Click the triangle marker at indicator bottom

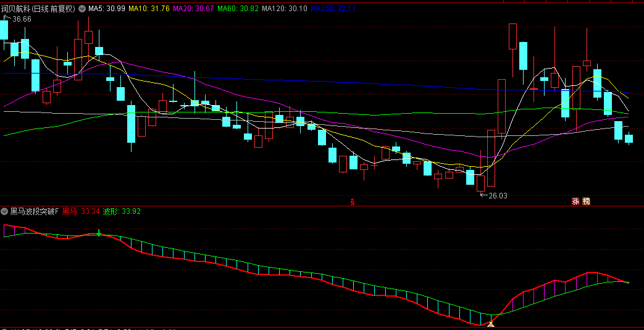click(x=491, y=324)
